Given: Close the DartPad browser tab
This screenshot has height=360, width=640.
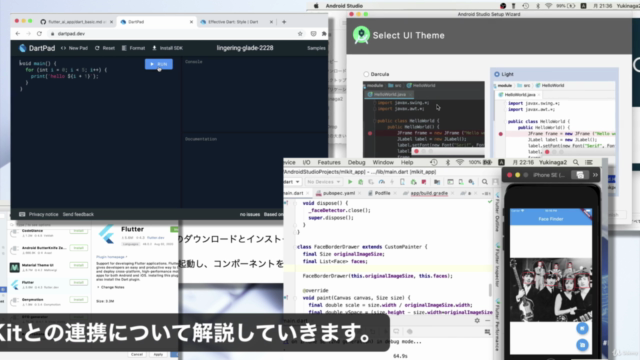Looking at the screenshot, I should tap(191, 22).
